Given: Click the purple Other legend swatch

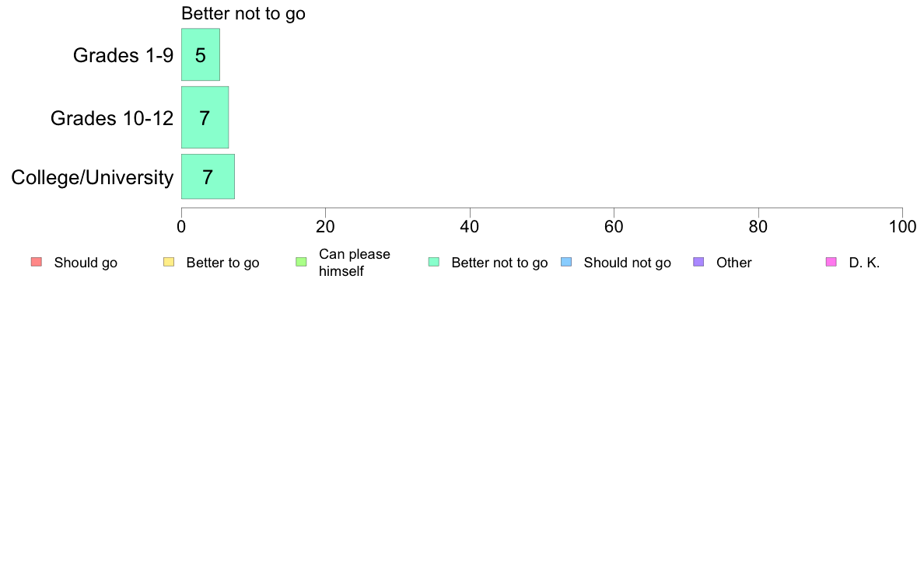Looking at the screenshot, I should point(698,262).
